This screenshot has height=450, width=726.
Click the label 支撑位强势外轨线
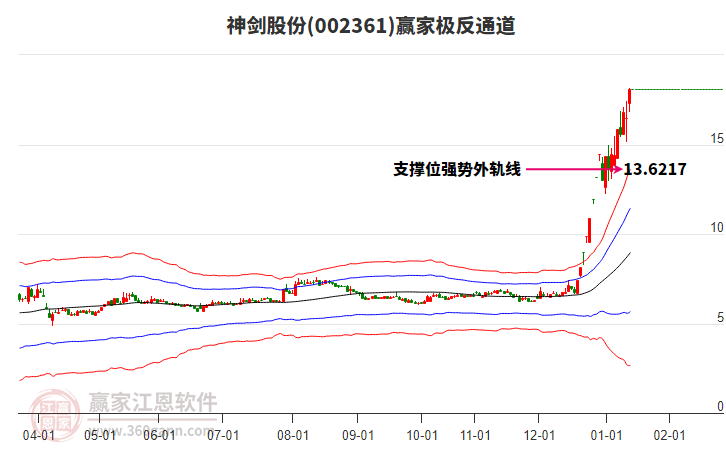pyautogui.click(x=457, y=169)
